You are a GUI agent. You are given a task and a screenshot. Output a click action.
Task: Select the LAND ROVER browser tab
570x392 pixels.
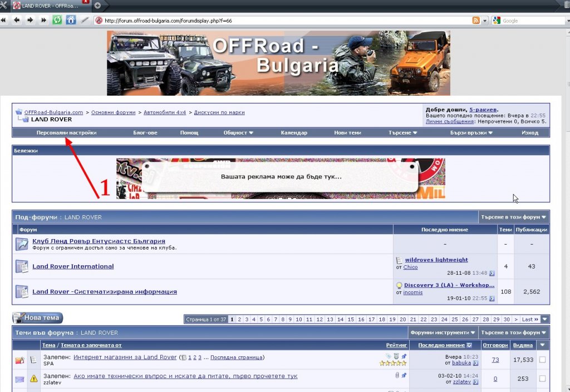point(50,6)
